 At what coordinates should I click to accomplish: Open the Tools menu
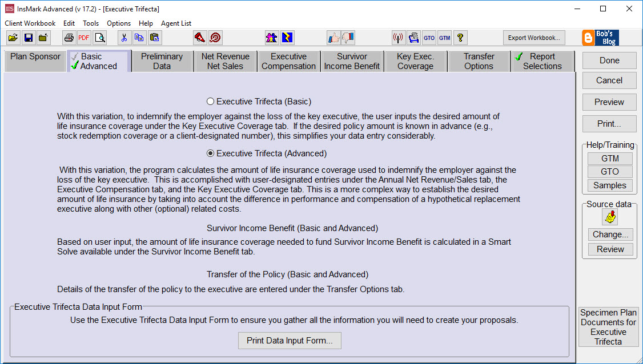pos(91,23)
